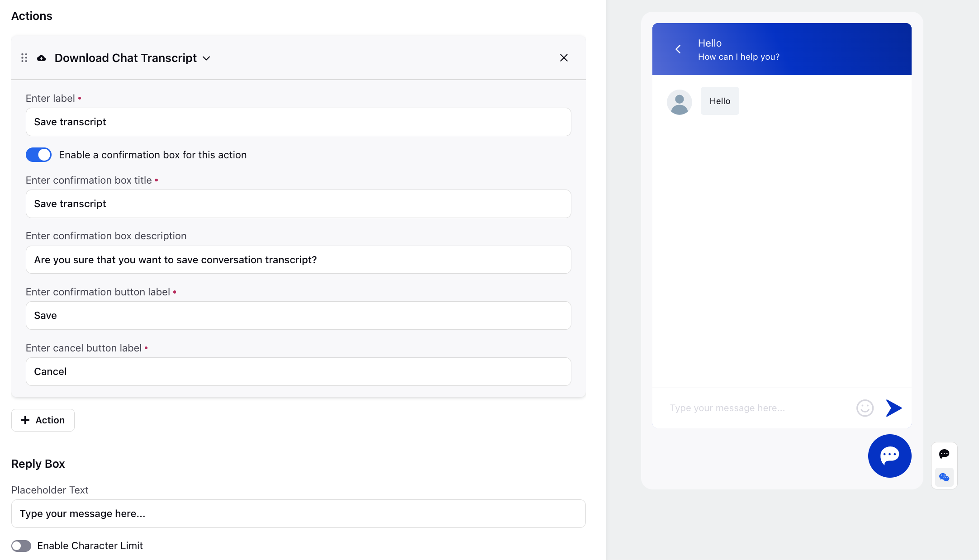Click the user avatar in chat preview

pyautogui.click(x=679, y=102)
